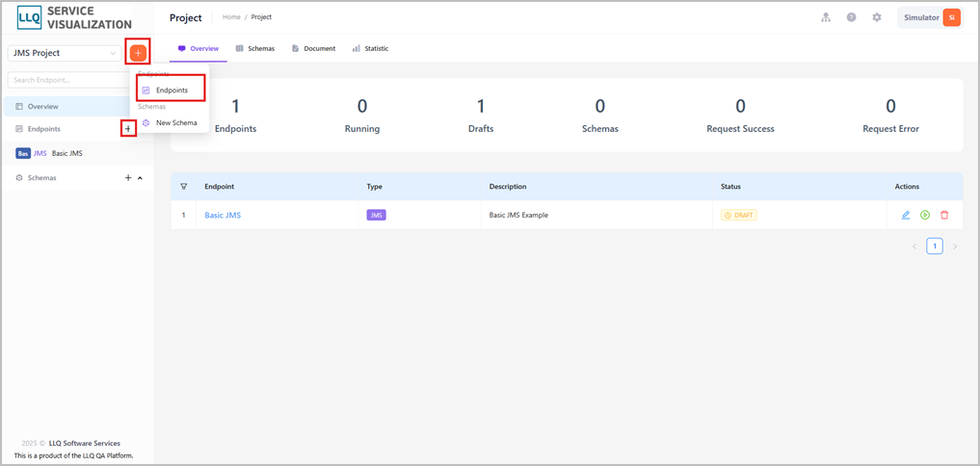Image resolution: width=980 pixels, height=466 pixels.
Task: Add a schema via Schemas plus icon
Action: click(128, 178)
